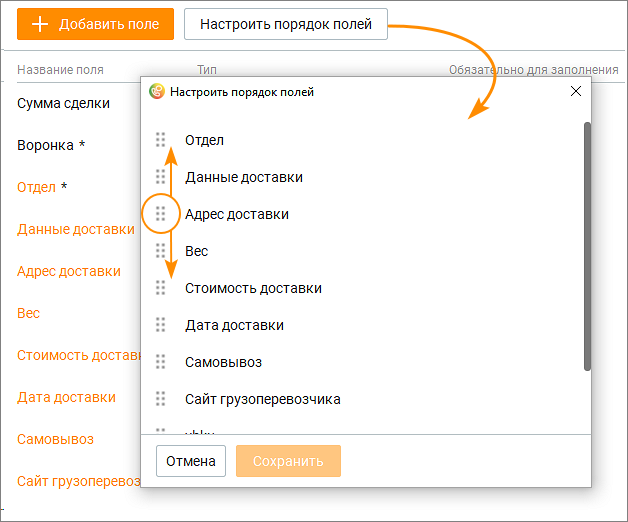628x522 pixels.
Task: Click Отмена in the dialog
Action: [x=191, y=461]
